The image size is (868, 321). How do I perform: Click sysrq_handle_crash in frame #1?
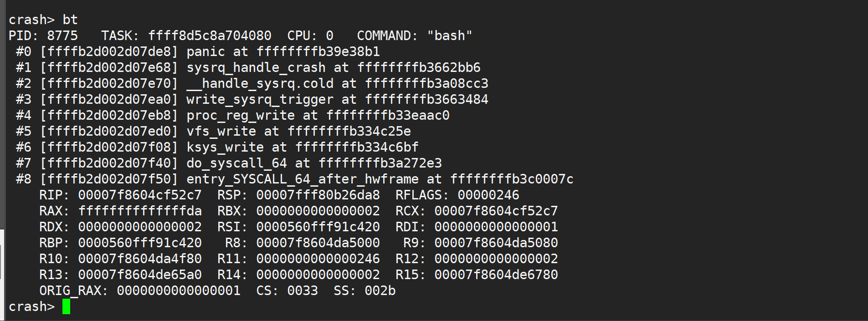click(x=256, y=67)
